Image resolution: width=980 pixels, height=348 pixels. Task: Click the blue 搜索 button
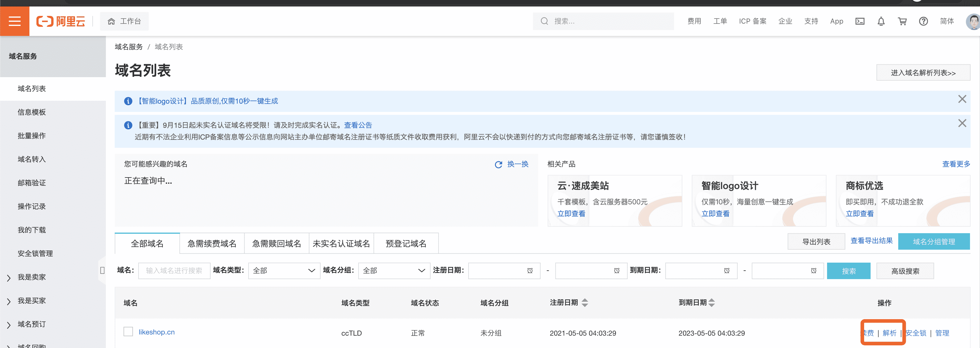848,271
